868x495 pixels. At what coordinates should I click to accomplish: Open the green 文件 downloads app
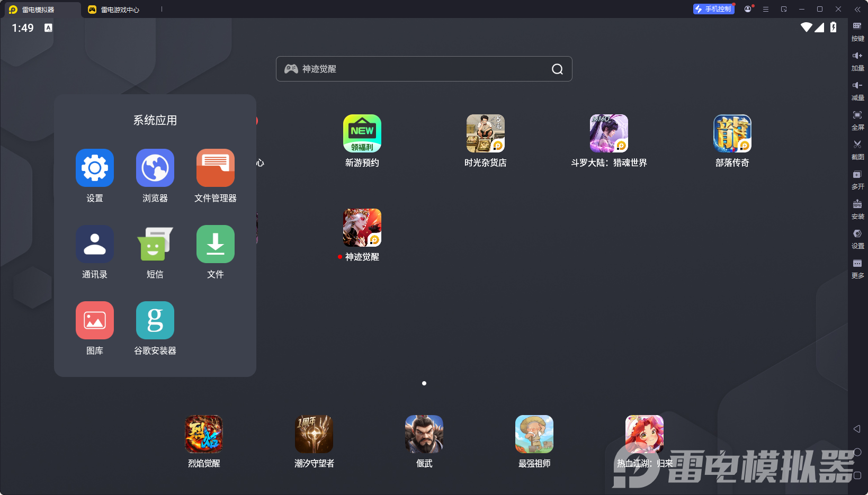tap(216, 244)
